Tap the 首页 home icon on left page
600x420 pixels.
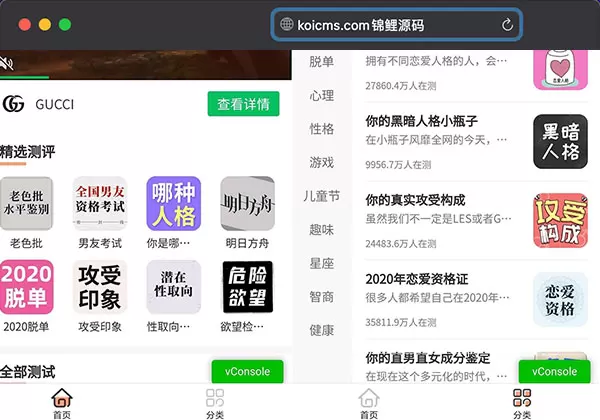[x=62, y=403]
